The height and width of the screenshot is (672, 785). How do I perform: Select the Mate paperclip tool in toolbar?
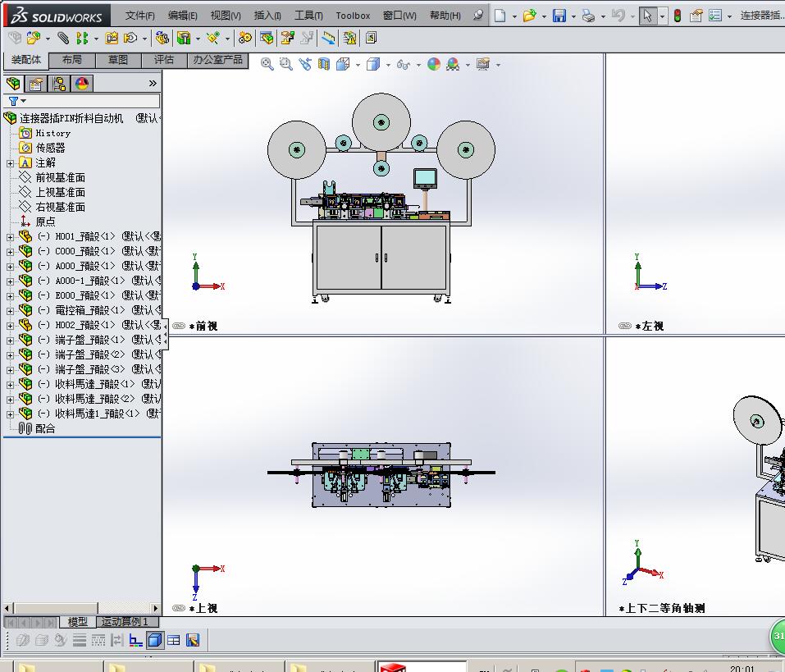[63, 38]
